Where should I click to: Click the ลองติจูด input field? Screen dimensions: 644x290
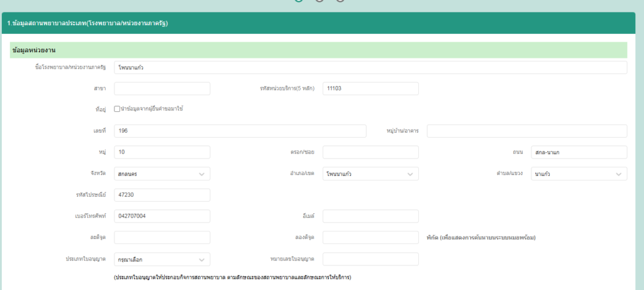pos(370,238)
